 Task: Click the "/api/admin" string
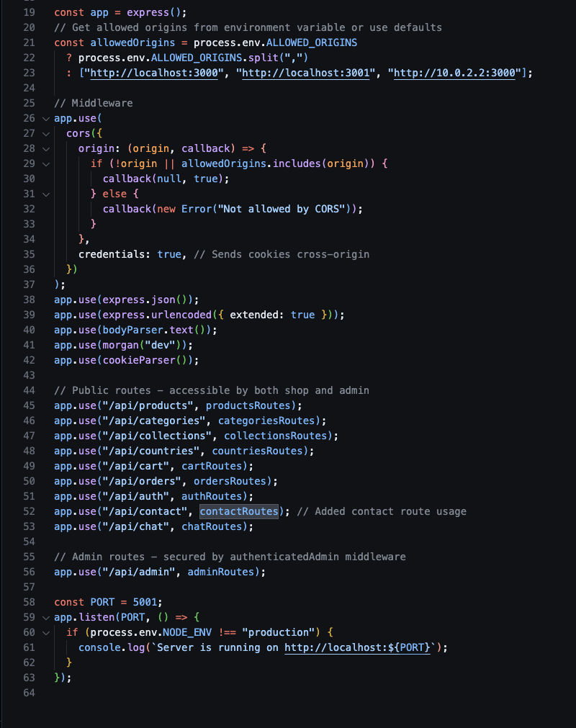tap(139, 572)
